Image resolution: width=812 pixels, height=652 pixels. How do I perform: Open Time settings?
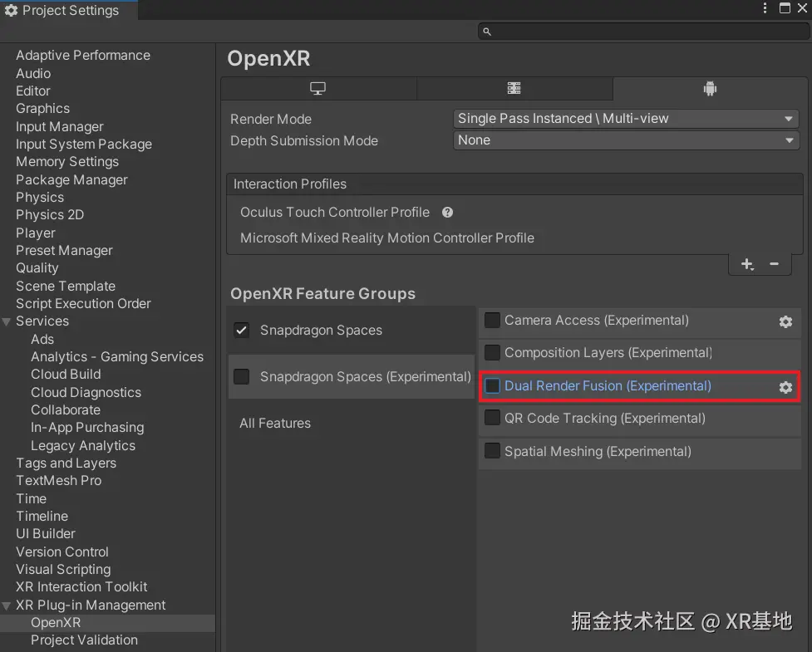point(31,499)
